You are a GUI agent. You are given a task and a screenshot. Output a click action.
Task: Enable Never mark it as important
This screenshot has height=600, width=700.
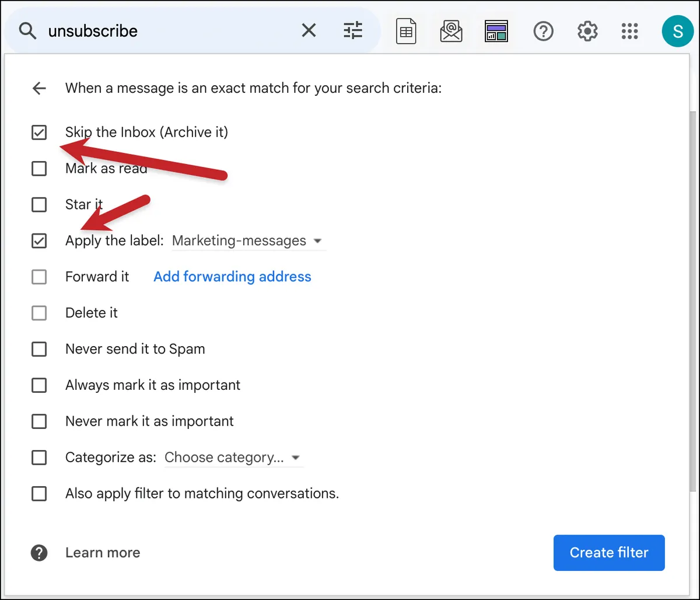coord(39,421)
